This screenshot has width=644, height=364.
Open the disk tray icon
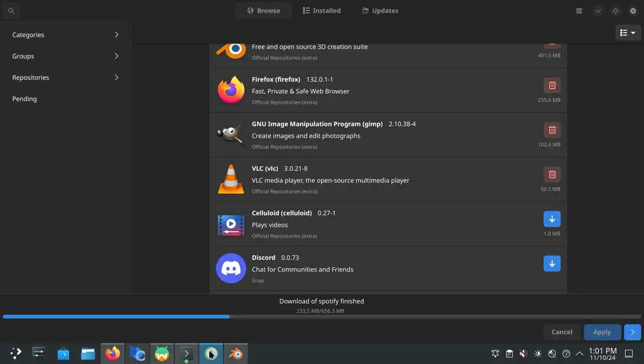(552, 354)
